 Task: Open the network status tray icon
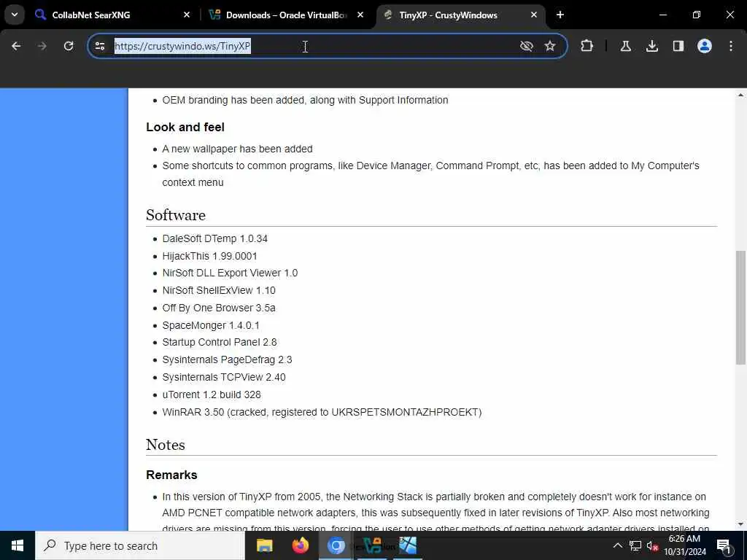coord(635,545)
